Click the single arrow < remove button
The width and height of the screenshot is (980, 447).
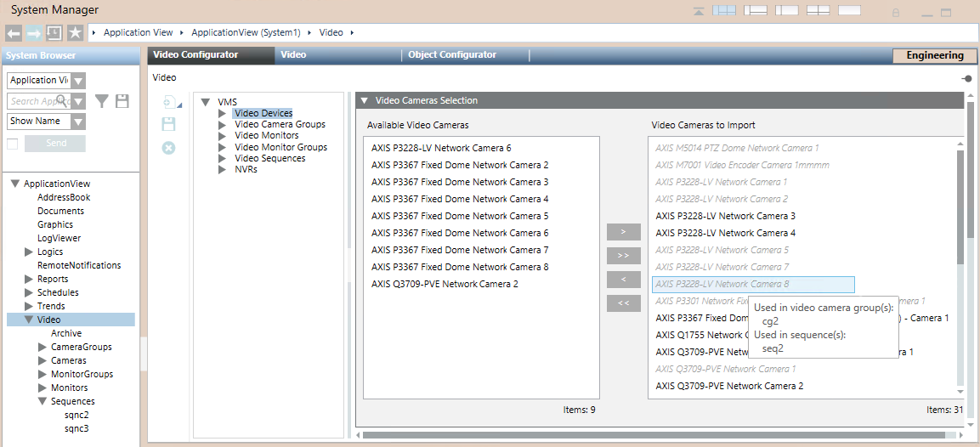(624, 280)
